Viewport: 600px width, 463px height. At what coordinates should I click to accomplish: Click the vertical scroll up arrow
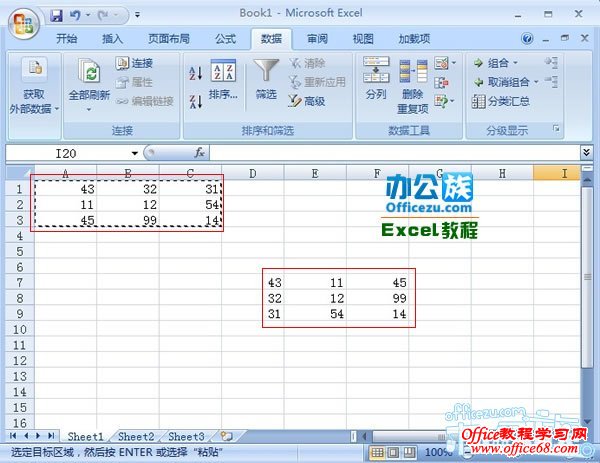[x=587, y=179]
